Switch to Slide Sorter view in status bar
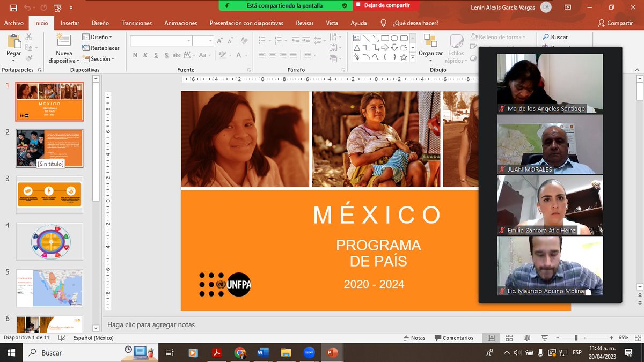This screenshot has height=362, width=644. 509,338
